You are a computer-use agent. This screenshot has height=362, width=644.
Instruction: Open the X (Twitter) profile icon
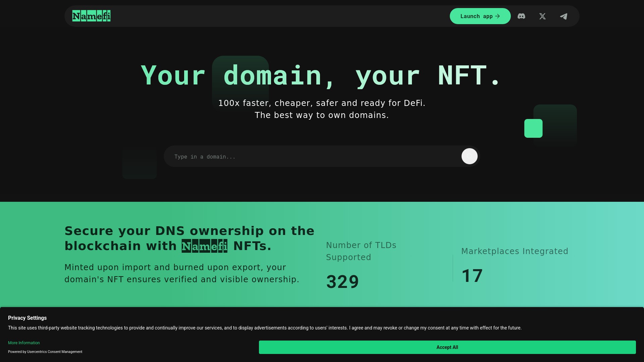point(542,16)
